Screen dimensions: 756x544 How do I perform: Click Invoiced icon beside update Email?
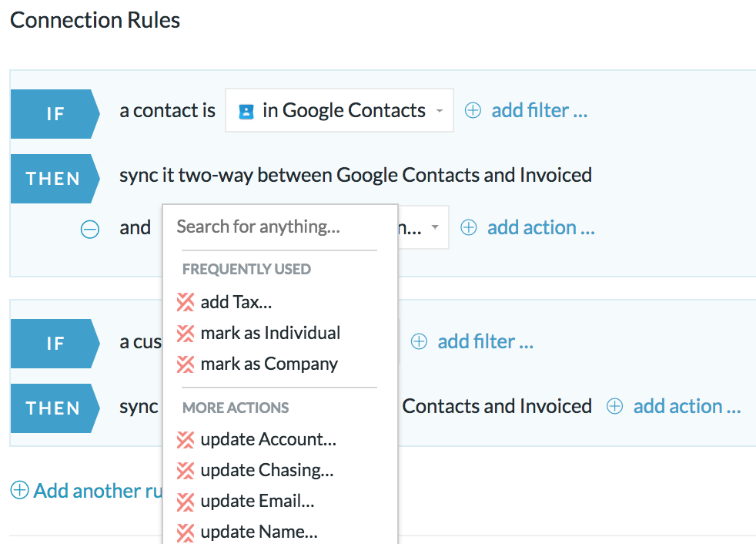(x=185, y=502)
